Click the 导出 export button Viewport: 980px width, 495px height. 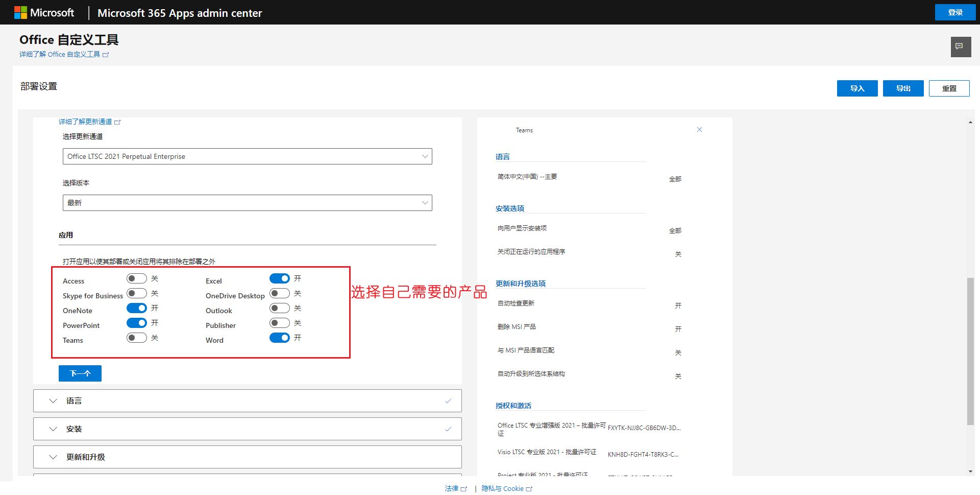coord(903,88)
